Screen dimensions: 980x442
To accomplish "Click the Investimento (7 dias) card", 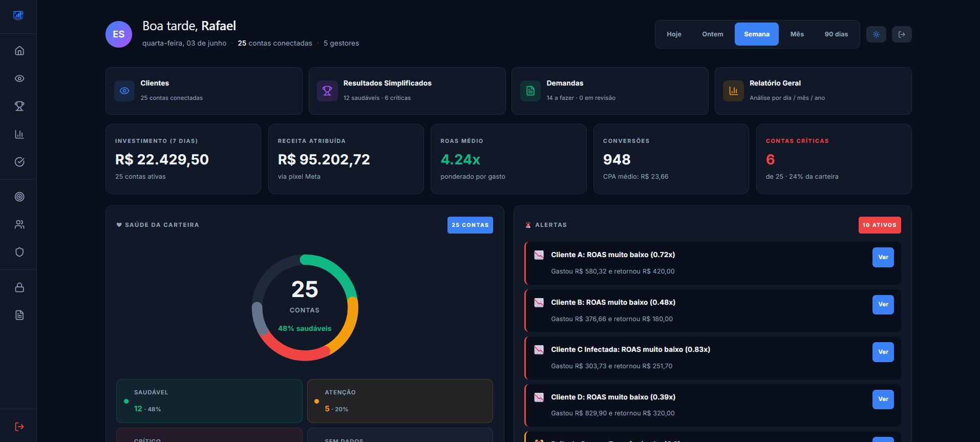I will [x=183, y=159].
